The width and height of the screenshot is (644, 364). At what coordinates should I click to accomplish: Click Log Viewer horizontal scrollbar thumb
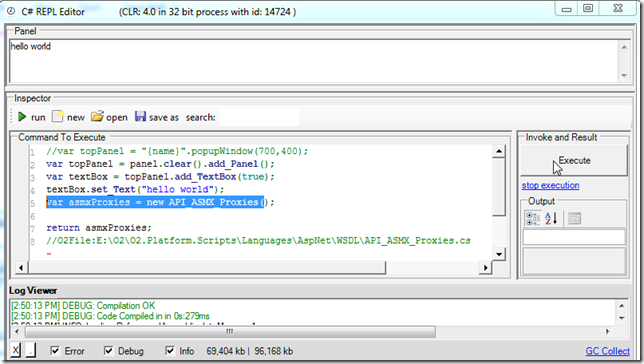[x=230, y=332]
